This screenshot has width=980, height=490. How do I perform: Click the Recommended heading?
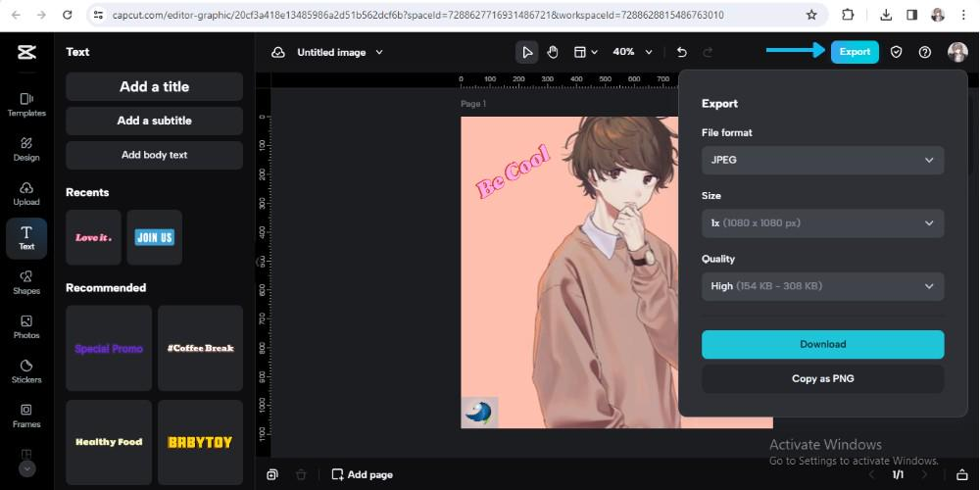(x=106, y=287)
